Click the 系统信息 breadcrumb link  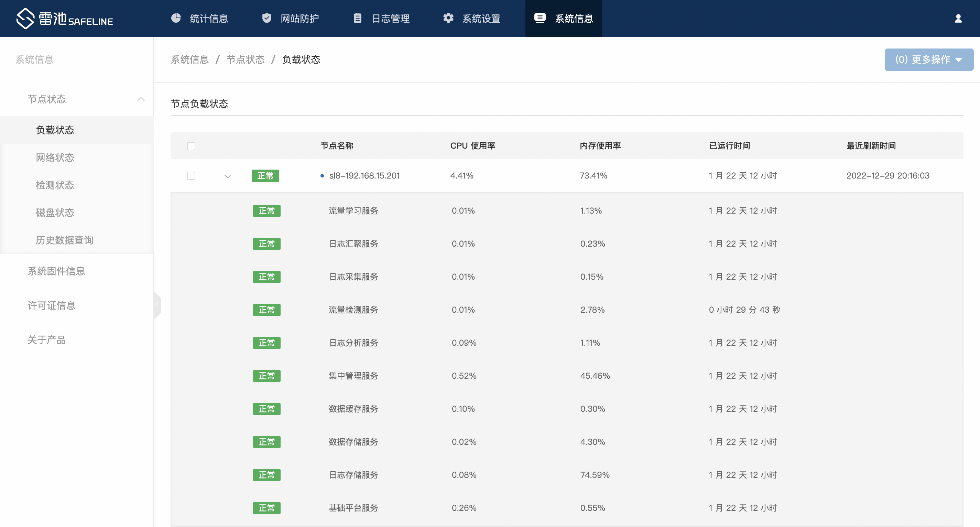(x=189, y=60)
